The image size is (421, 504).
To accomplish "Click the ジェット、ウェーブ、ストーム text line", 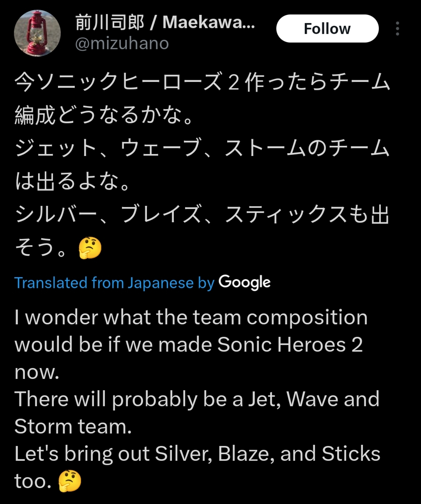I will coord(202,148).
